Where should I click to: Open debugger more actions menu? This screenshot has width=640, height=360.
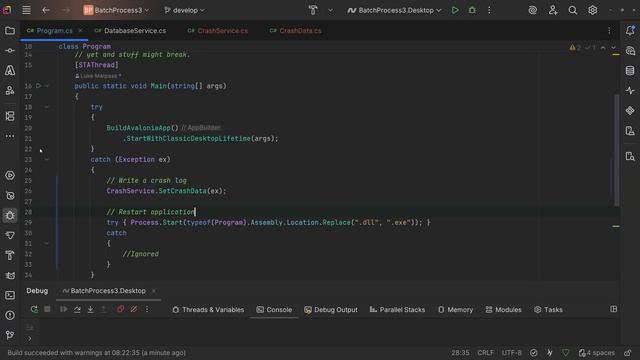[x=147, y=309]
